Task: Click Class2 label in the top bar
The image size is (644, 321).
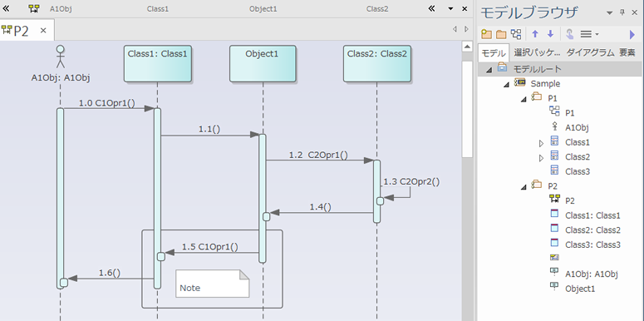Action: pos(377,8)
